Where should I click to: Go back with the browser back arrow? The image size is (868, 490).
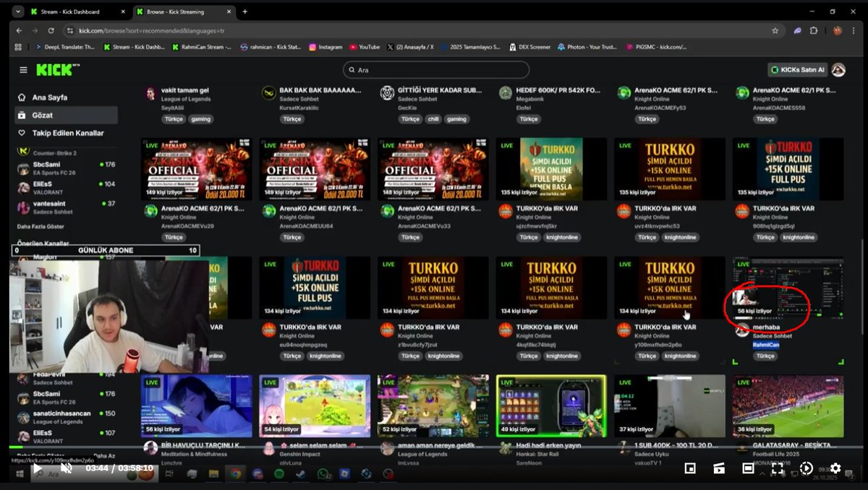19,30
